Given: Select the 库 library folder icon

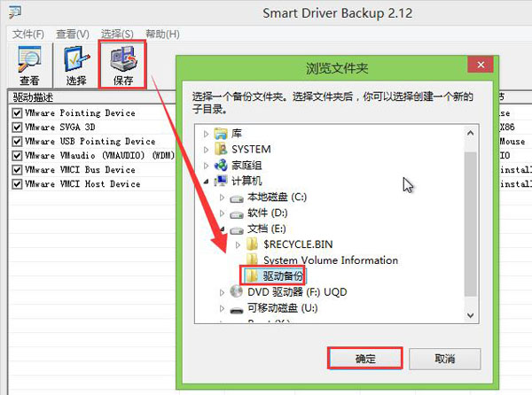Looking at the screenshot, I should (x=221, y=134).
